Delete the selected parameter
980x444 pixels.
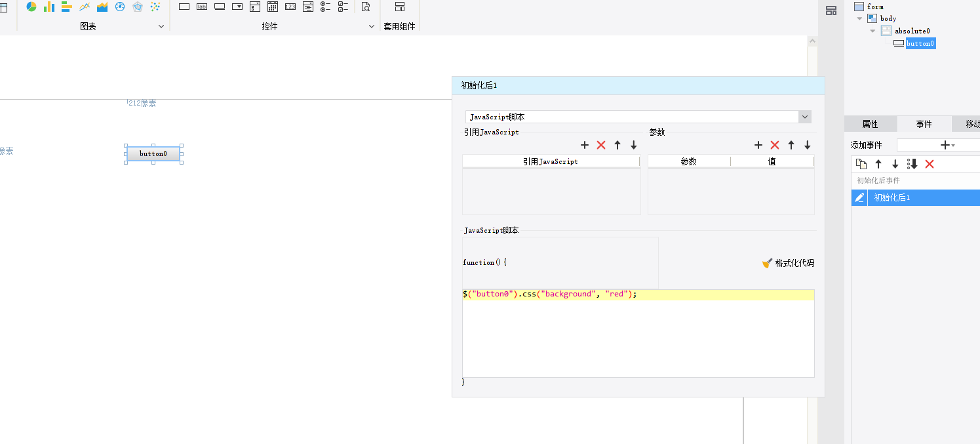[x=775, y=145]
